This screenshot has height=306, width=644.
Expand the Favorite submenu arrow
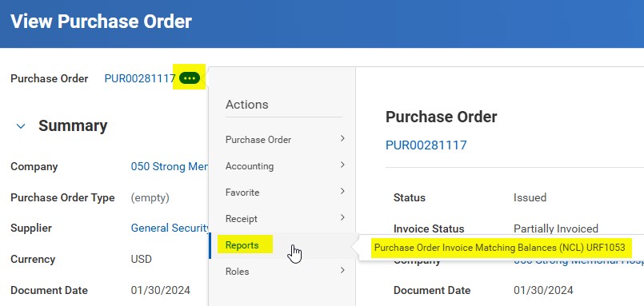(342, 191)
